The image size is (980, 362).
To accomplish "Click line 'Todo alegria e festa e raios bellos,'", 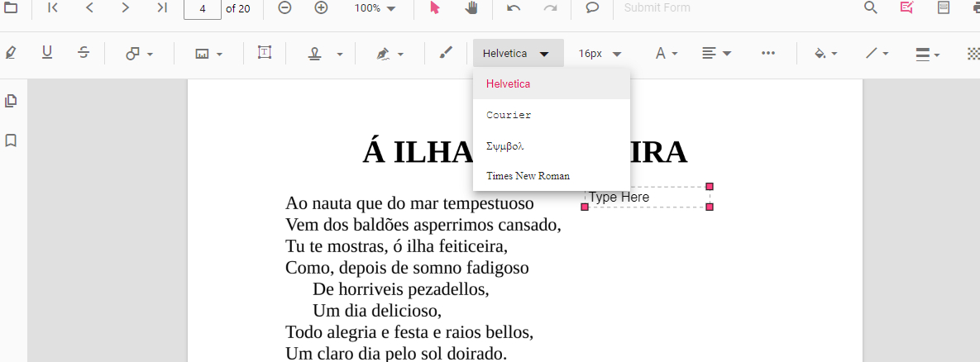I will (409, 332).
